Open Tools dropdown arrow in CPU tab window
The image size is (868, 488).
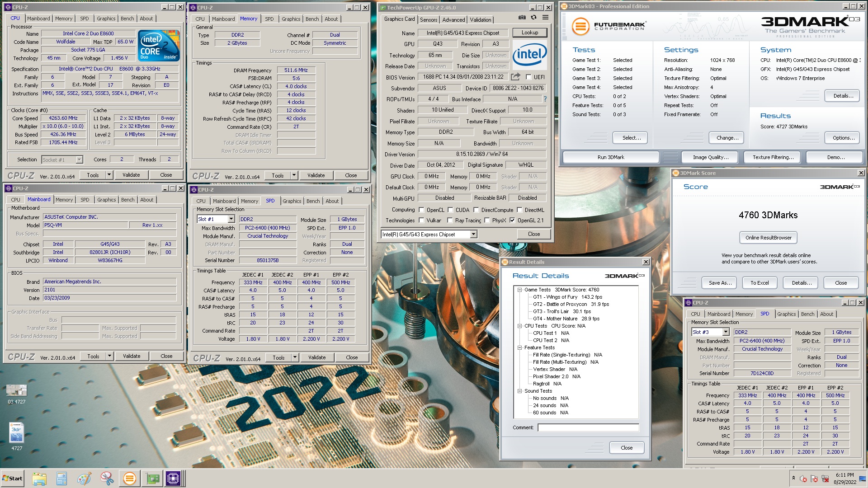pyautogui.click(x=109, y=175)
